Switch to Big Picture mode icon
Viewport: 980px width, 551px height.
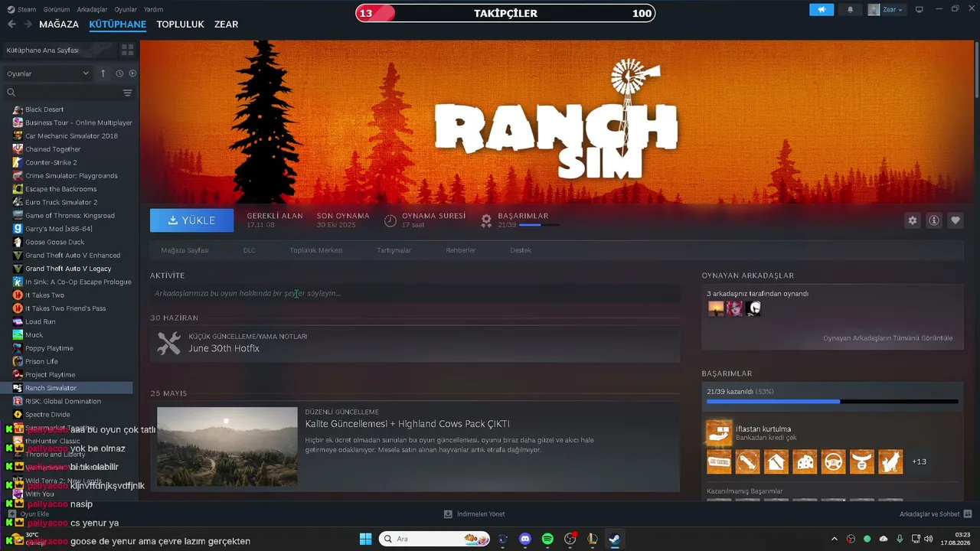pyautogui.click(x=920, y=10)
